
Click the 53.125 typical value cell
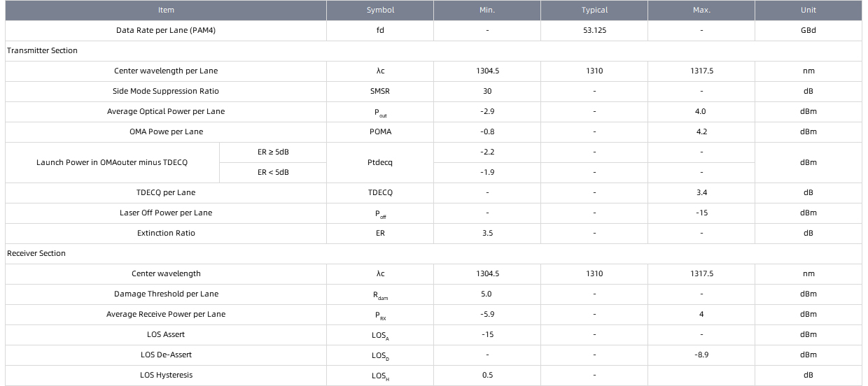[x=594, y=31]
